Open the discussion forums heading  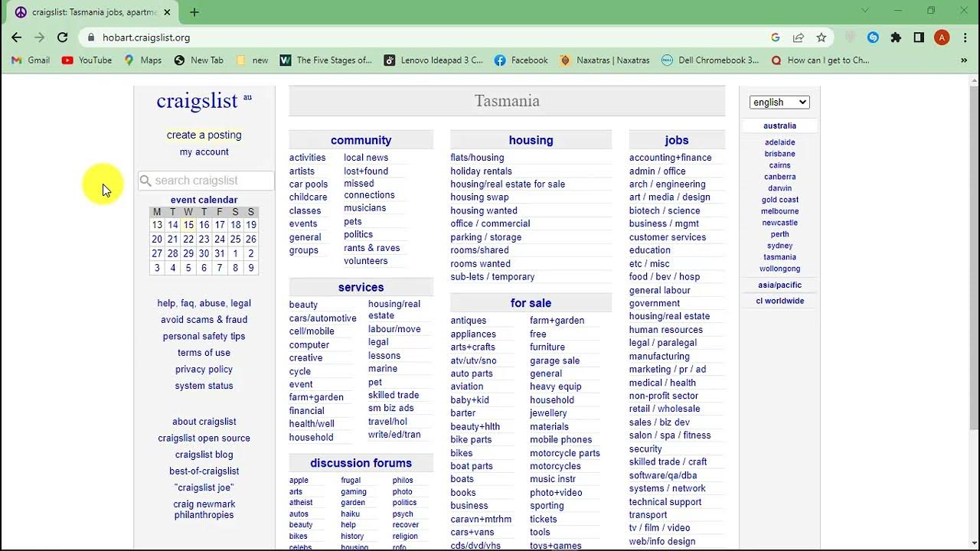coord(361,463)
